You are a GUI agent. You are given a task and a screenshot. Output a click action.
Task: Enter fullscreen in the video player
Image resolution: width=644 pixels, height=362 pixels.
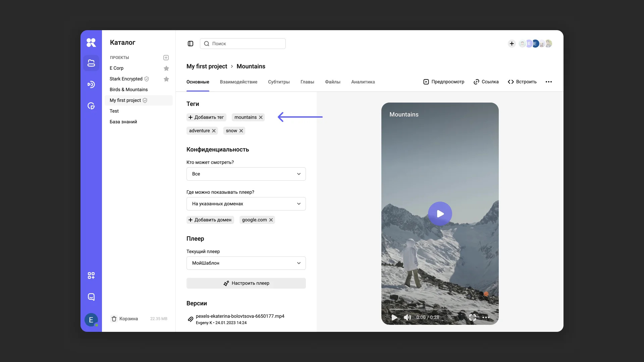click(473, 317)
